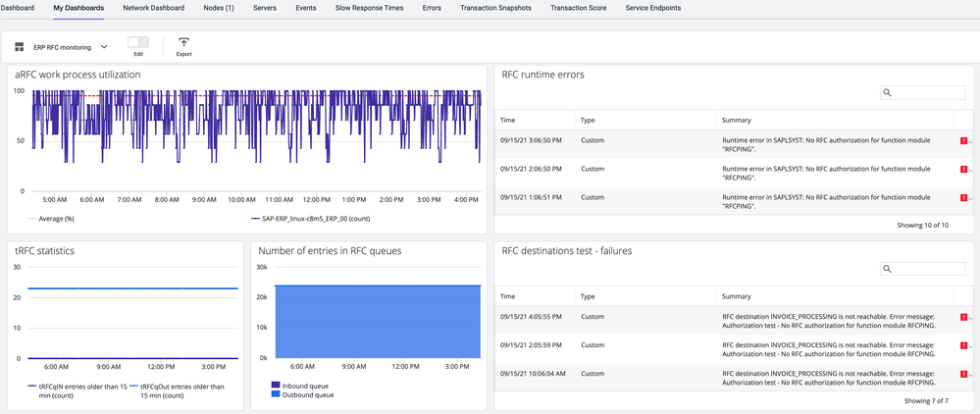Click the blue outbound queue chart area
Image resolution: width=980 pixels, height=414 pixels.
(378, 322)
